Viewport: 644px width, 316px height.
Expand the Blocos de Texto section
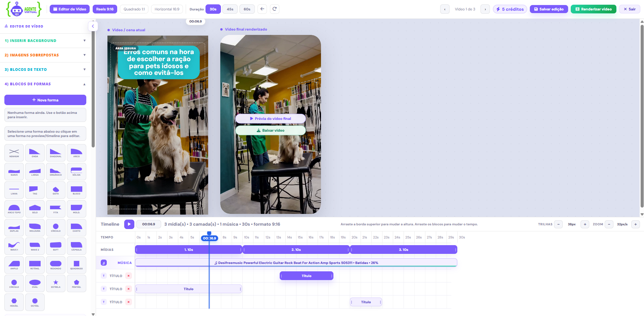pos(45,70)
